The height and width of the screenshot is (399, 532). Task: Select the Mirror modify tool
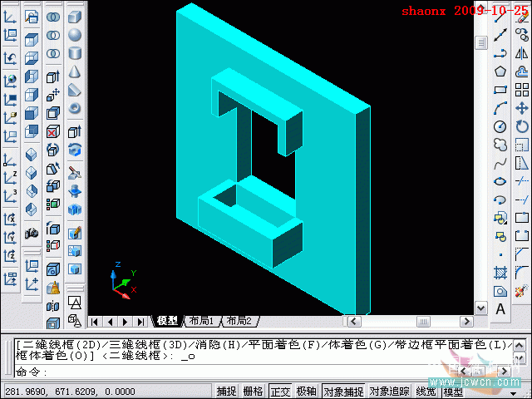pyautogui.click(x=522, y=53)
